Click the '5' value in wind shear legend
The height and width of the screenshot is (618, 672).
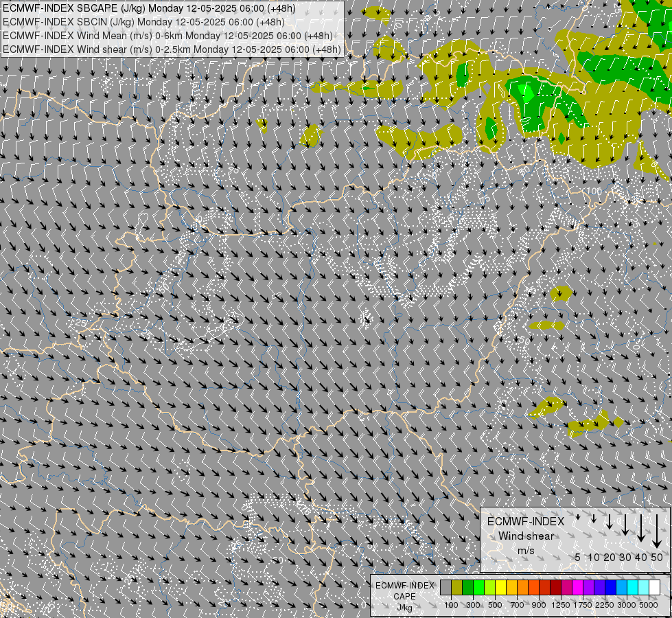tap(578, 557)
